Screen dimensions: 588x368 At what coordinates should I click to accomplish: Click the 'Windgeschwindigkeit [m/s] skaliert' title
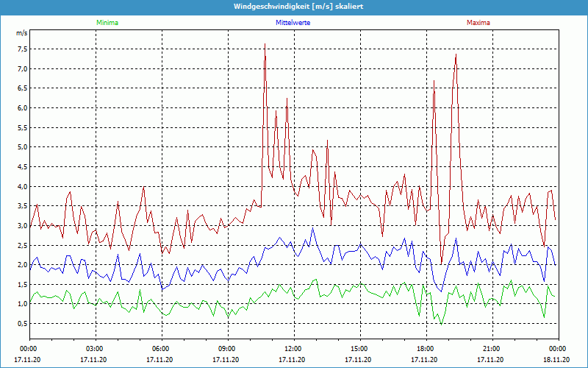(x=298, y=7)
